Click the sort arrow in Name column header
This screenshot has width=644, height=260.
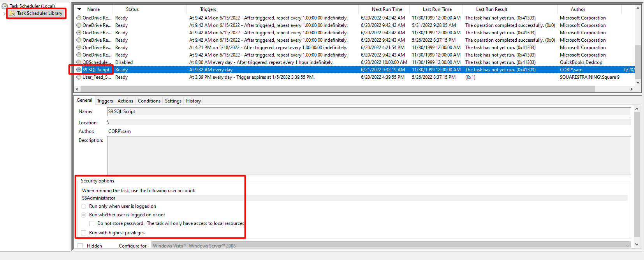[79, 9]
